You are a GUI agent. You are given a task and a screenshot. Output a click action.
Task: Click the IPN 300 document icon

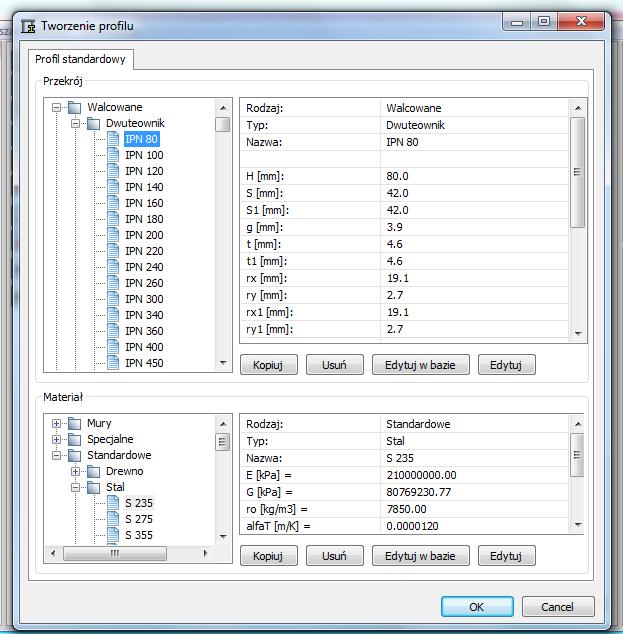click(113, 299)
